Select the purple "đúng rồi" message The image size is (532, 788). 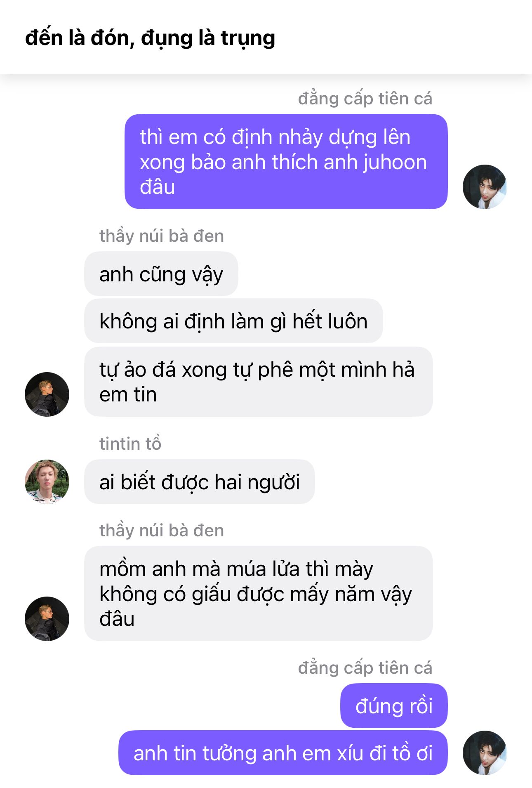[x=394, y=706]
